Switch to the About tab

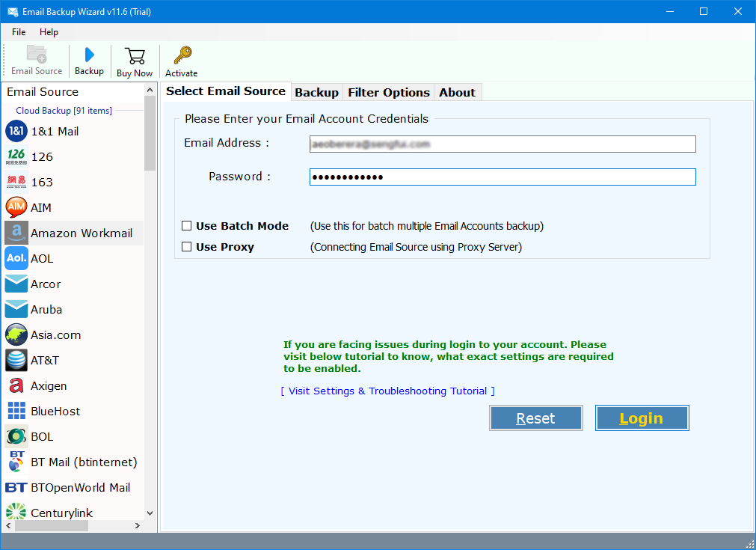(x=457, y=93)
